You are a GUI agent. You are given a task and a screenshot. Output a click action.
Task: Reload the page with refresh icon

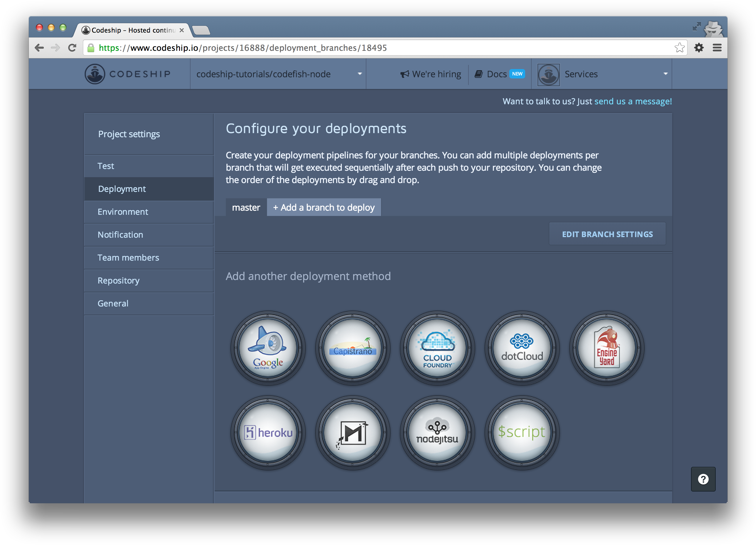pos(72,48)
